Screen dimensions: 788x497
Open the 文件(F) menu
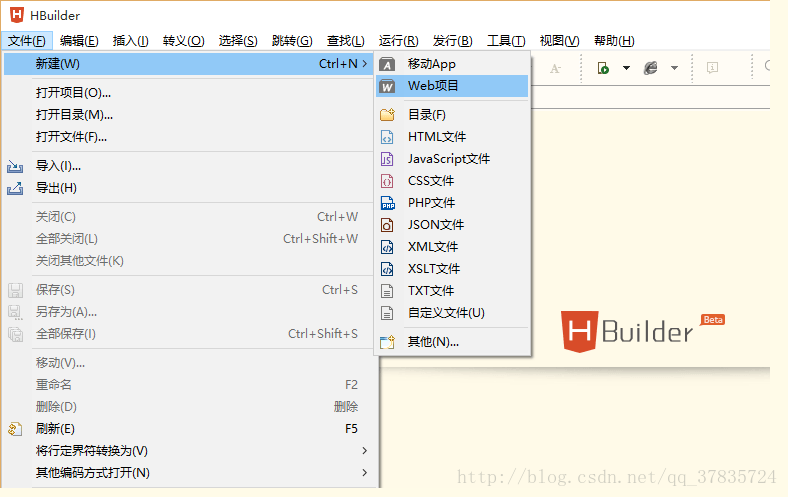[27, 41]
